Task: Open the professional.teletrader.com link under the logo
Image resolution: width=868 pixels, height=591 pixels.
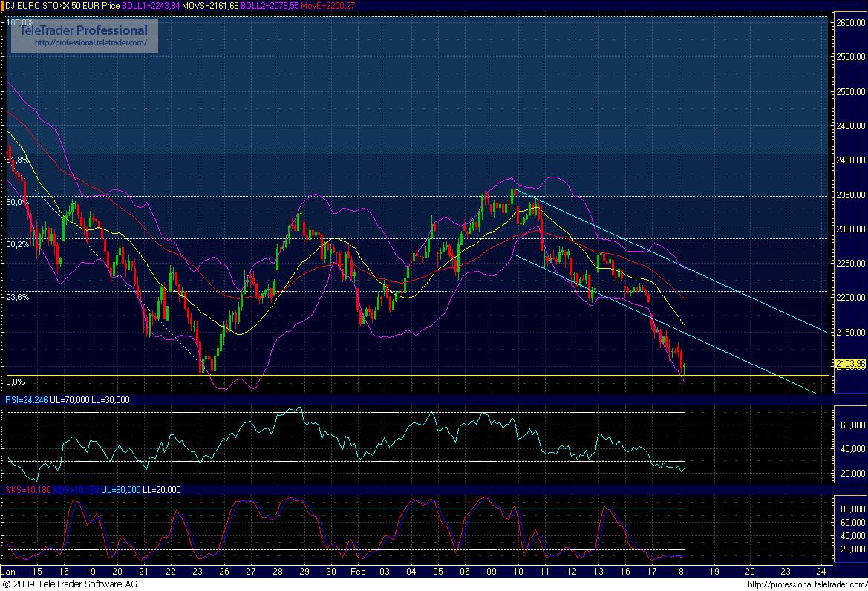Action: click(x=97, y=43)
